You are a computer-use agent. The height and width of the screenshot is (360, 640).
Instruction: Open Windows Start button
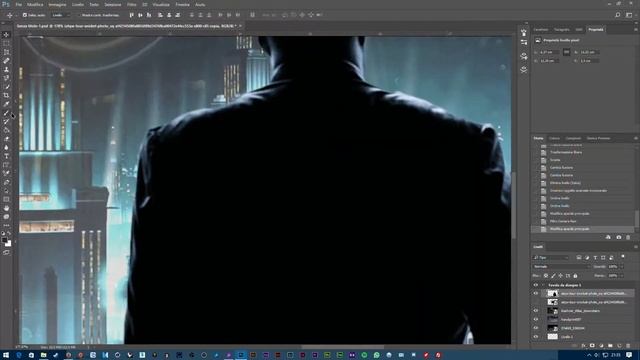tap(6, 355)
